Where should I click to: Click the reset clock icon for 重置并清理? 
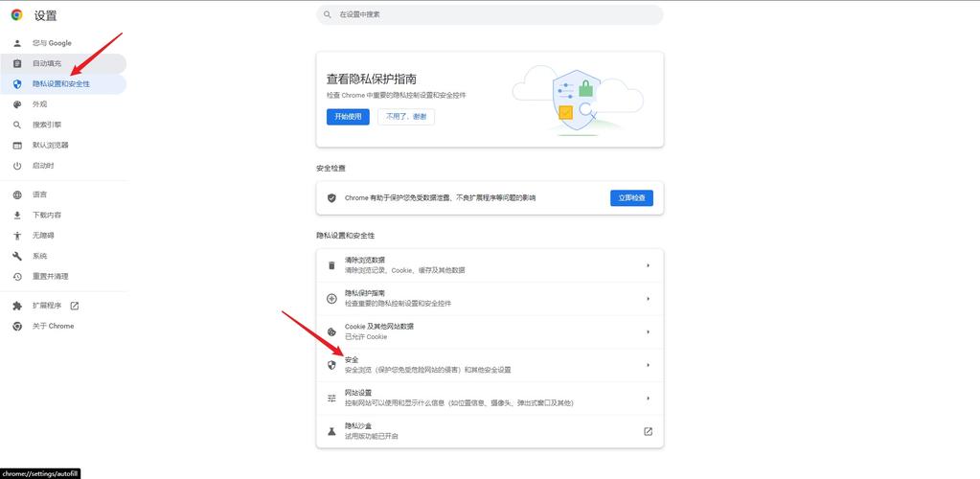click(x=17, y=277)
